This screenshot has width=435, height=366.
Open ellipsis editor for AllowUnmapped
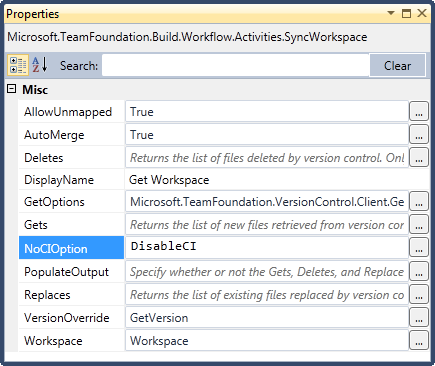[419, 112]
